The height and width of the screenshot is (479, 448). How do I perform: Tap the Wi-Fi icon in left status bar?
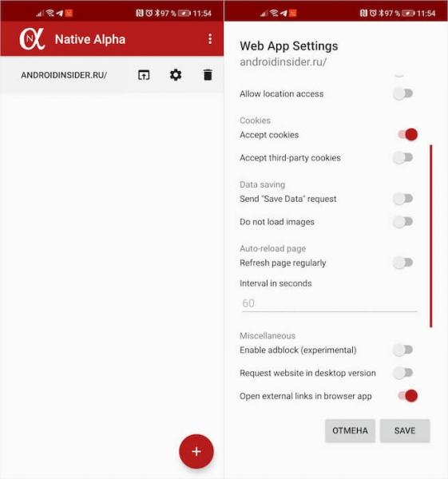(x=50, y=13)
